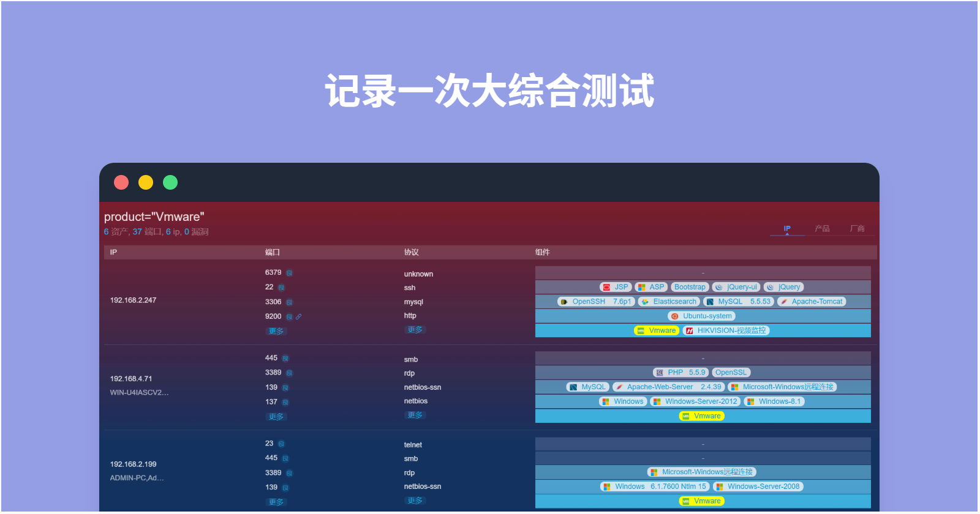Show more protocols for 192.168.2.247
980x514 pixels.
[415, 330]
